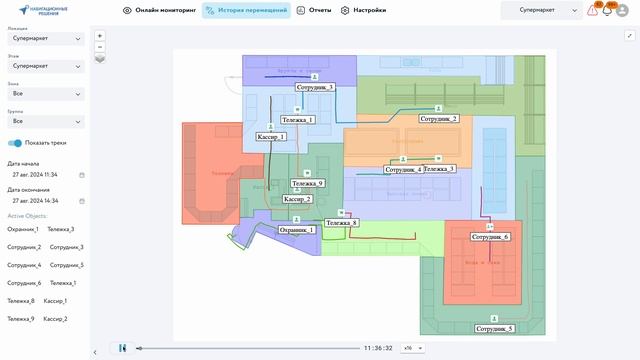The width and height of the screenshot is (640, 360).
Task: Select Тележка_1 in the active objects list
Action: (63, 283)
